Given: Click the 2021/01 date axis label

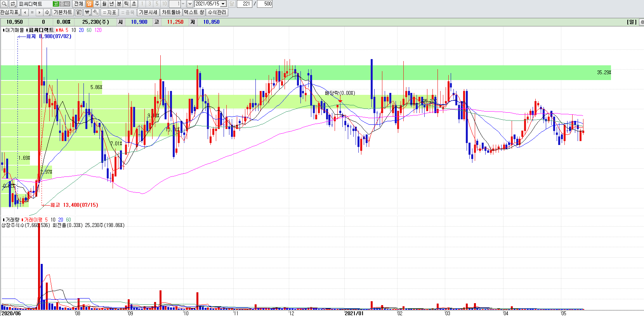Looking at the screenshot, I should 354,313.
